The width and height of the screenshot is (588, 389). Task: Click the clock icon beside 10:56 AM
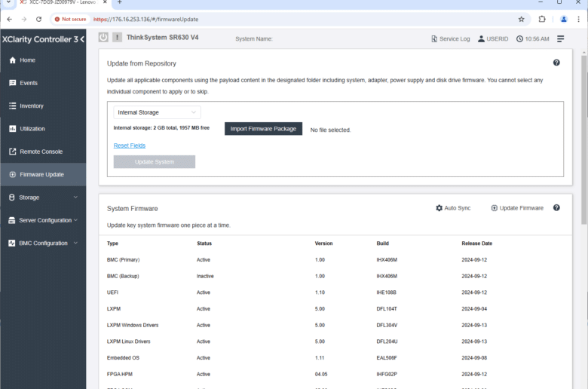point(519,38)
